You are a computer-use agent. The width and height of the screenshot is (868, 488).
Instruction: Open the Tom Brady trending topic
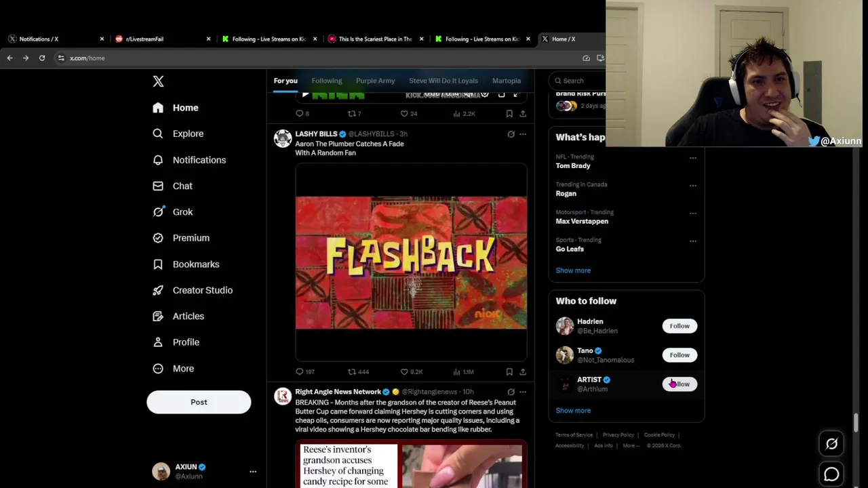573,166
